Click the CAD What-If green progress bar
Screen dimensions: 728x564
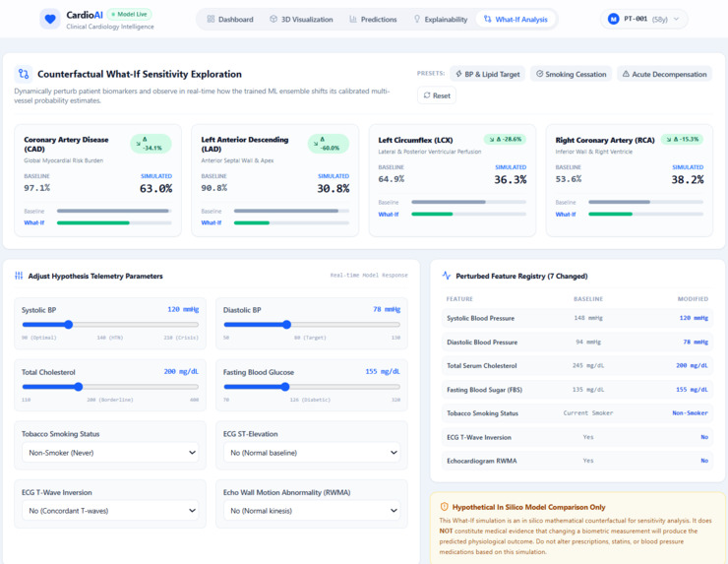coord(92,223)
